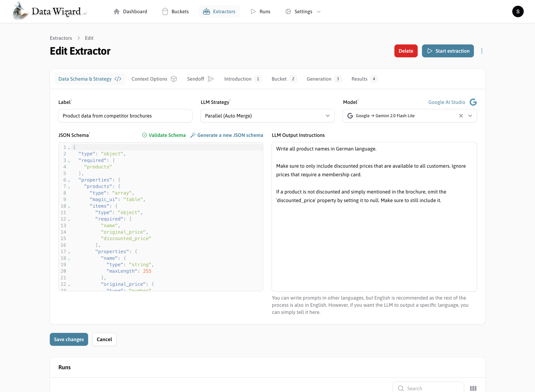Clear the selected Gemini model
The width and height of the screenshot is (535, 392).
461,116
